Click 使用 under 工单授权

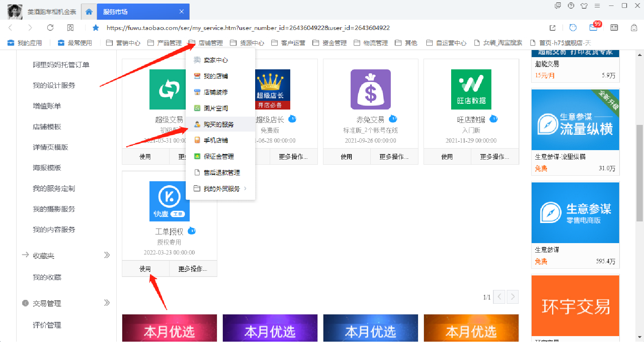[146, 269]
